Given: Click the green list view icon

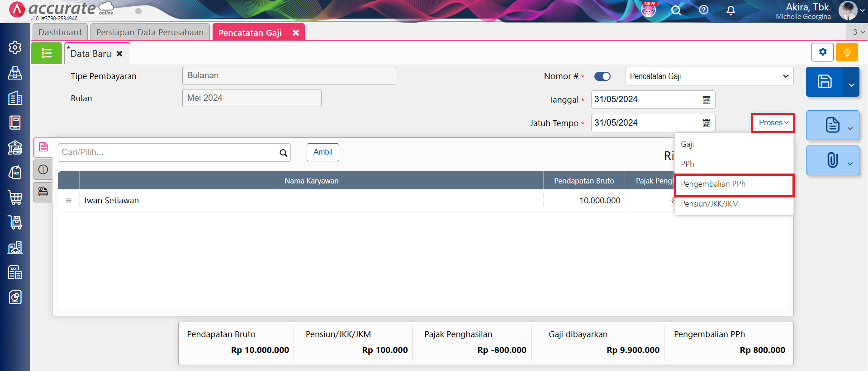Looking at the screenshot, I should (x=46, y=53).
